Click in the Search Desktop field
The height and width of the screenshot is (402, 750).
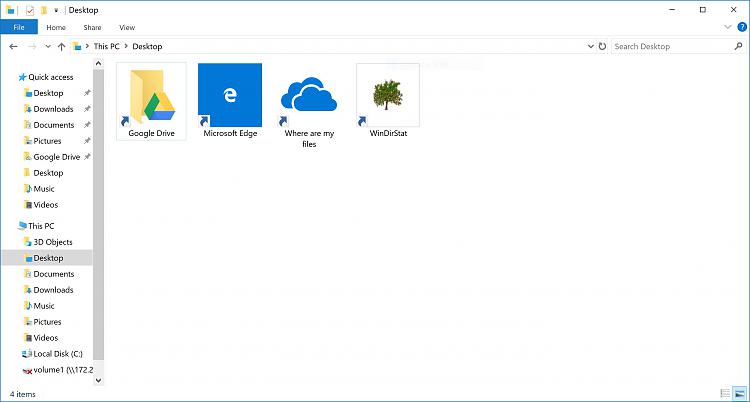pos(672,46)
